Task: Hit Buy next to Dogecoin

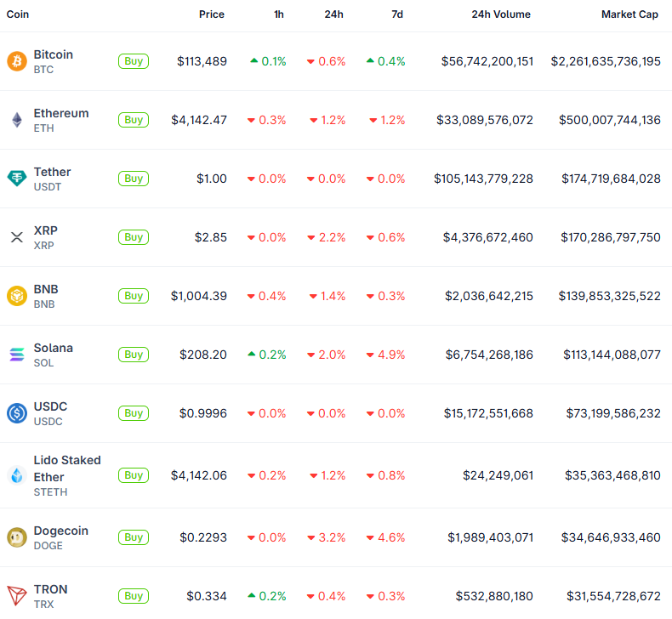Action: (134, 537)
